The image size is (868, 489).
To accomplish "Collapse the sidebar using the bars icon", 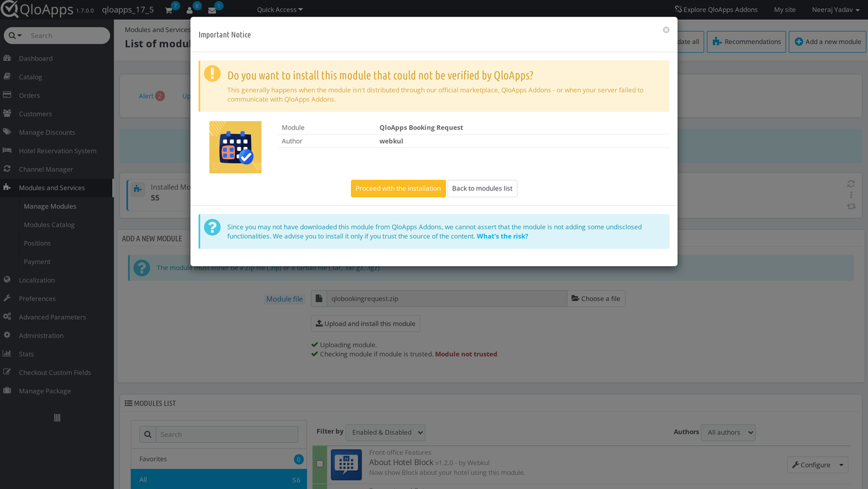I will (57, 418).
